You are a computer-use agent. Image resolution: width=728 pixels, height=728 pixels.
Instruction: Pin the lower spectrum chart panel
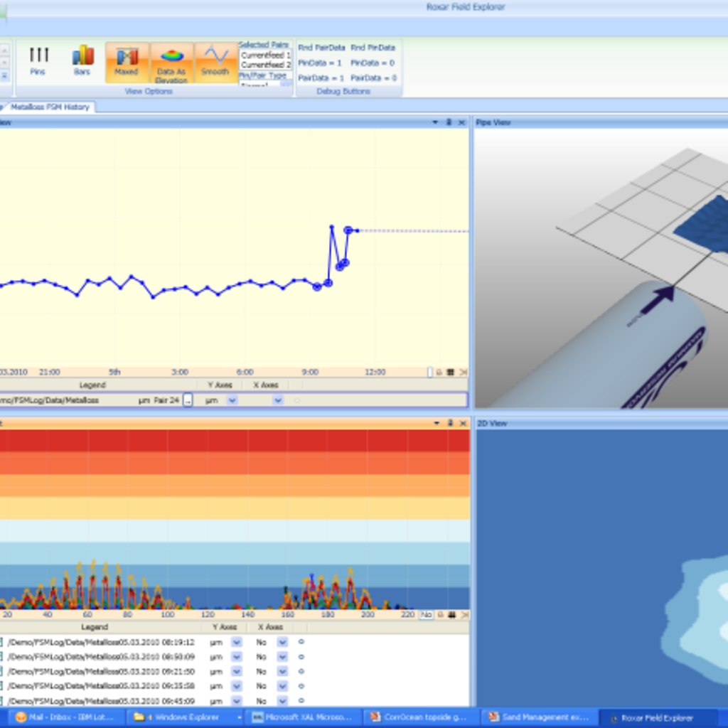pos(449,423)
